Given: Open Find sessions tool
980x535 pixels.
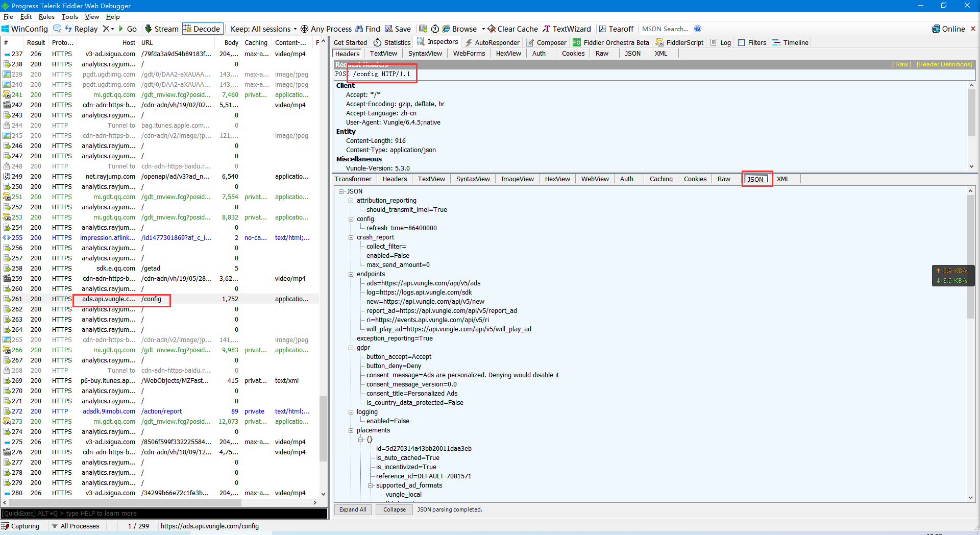Looking at the screenshot, I should pos(368,29).
